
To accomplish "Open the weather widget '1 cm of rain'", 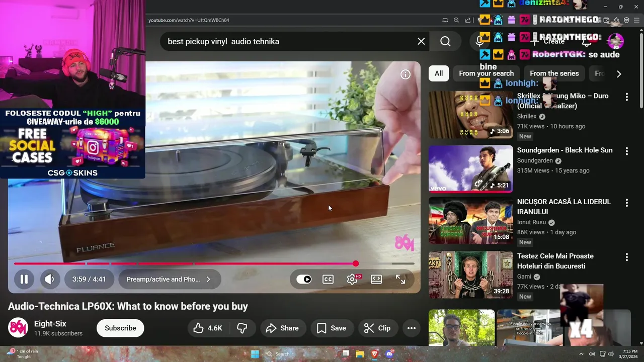I will [x=23, y=353].
